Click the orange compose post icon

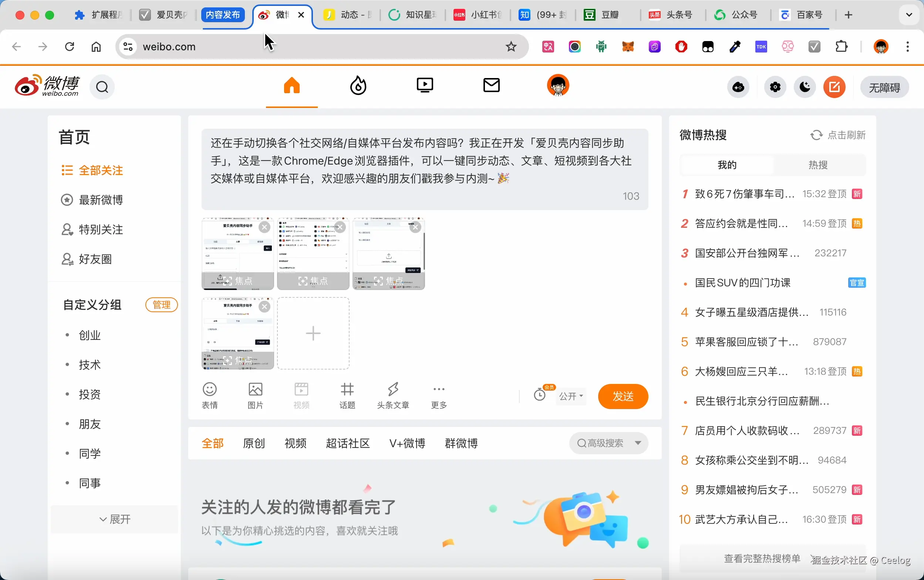pyautogui.click(x=834, y=87)
